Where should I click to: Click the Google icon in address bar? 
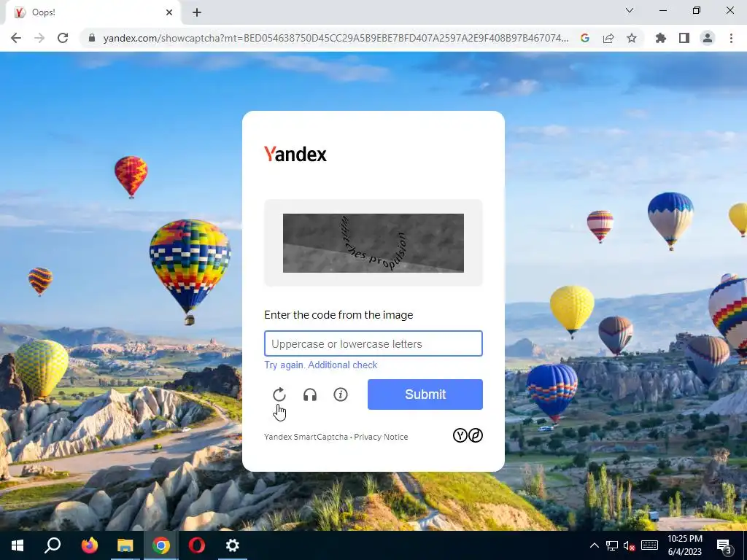(x=585, y=38)
